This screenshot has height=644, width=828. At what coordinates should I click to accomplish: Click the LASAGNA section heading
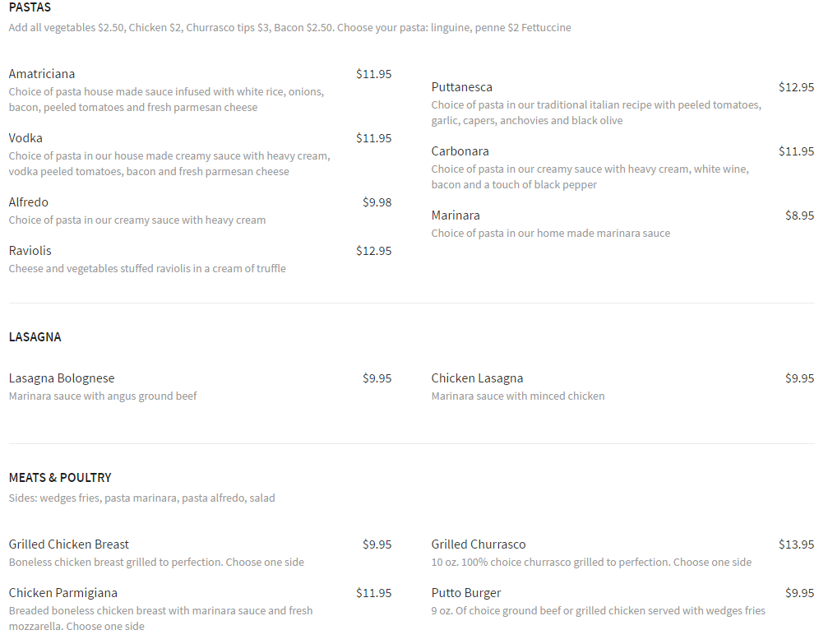35,337
